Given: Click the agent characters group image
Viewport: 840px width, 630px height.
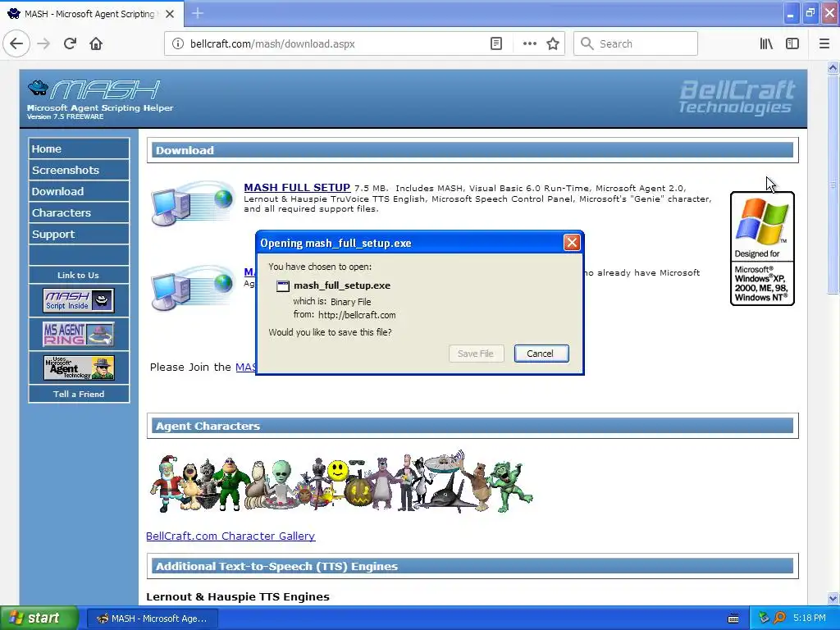Looking at the screenshot, I should [340, 482].
